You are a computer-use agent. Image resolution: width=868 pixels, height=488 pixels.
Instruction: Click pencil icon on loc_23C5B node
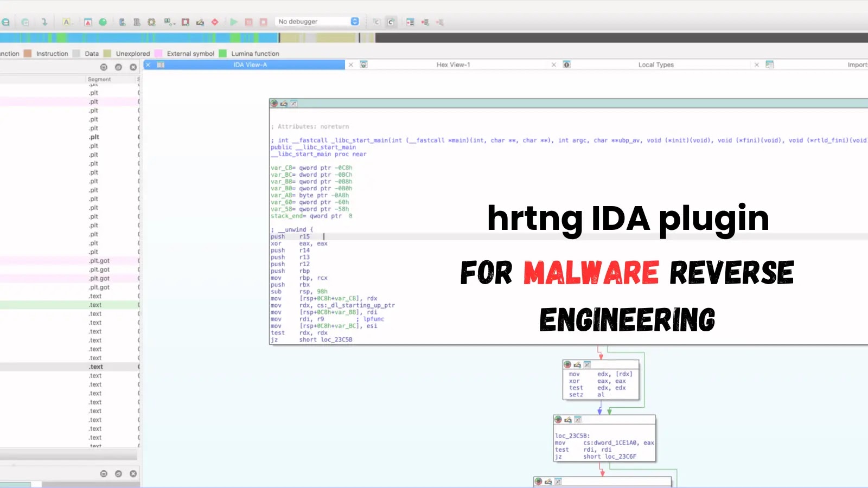568,420
